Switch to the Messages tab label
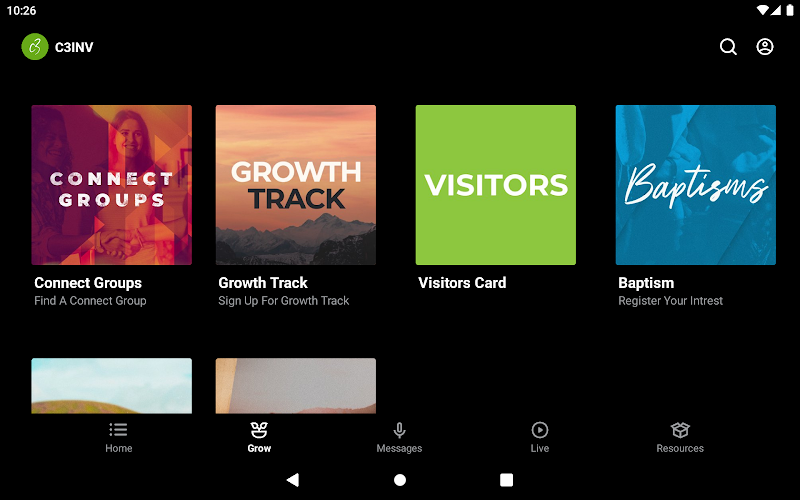This screenshot has height=500, width=800. point(399,448)
